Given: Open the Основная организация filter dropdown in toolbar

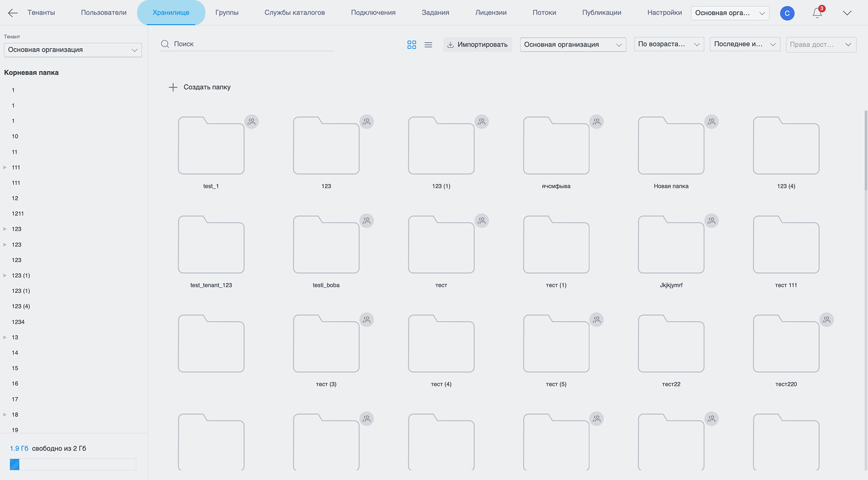Looking at the screenshot, I should tap(573, 45).
